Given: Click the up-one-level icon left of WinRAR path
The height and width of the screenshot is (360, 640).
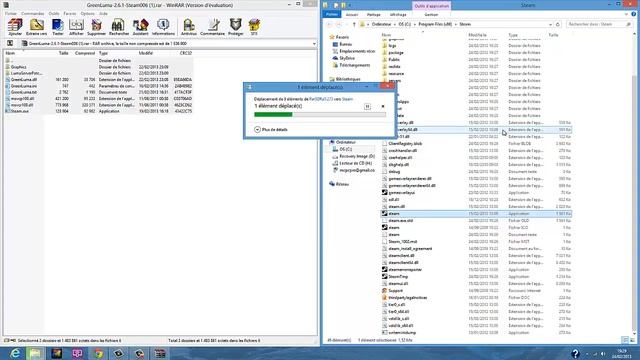Looking at the screenshot, I should click(x=10, y=43).
